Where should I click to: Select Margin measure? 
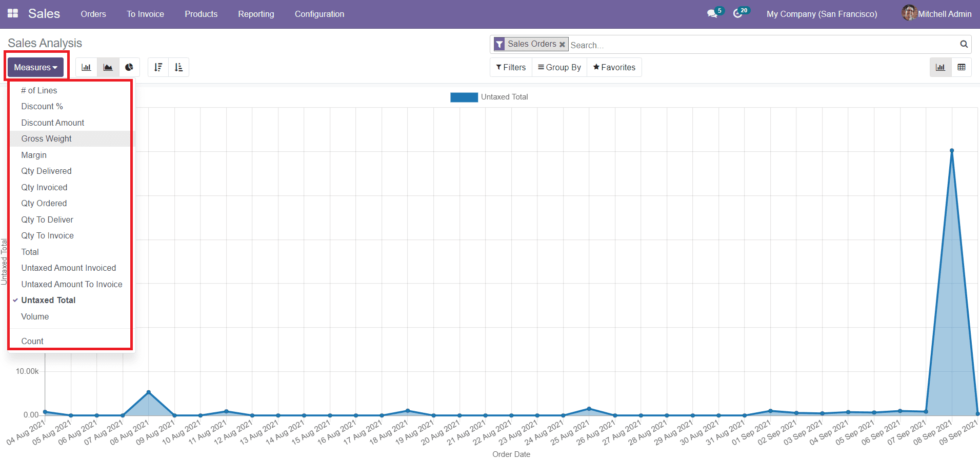tap(72, 155)
